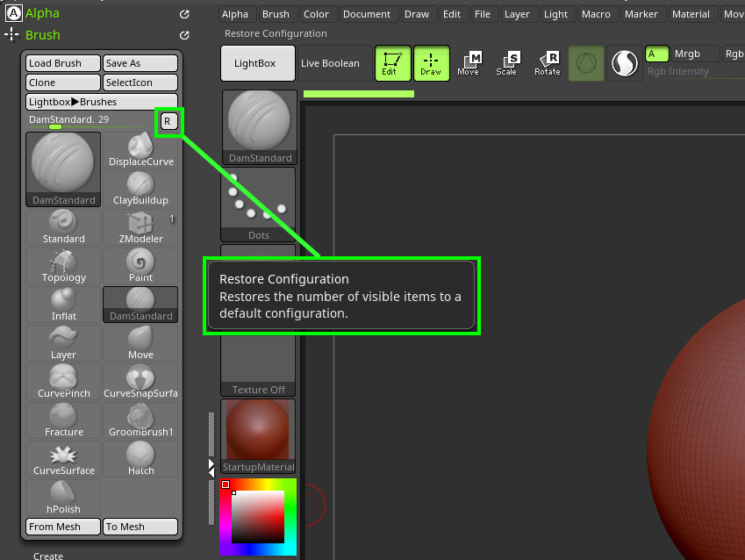Viewport: 745px width, 560px height.
Task: Toggle Edit mode button
Action: 392,63
